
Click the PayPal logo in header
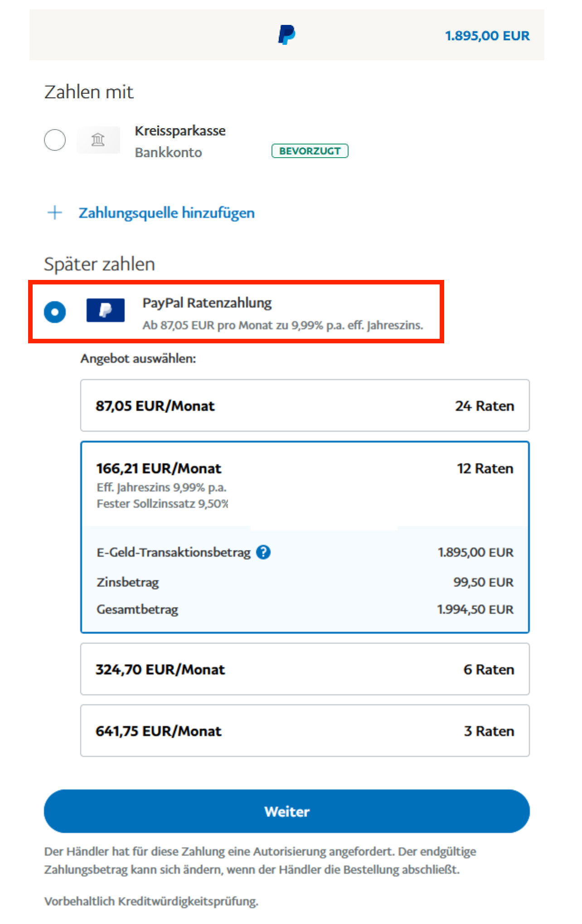[x=286, y=35]
